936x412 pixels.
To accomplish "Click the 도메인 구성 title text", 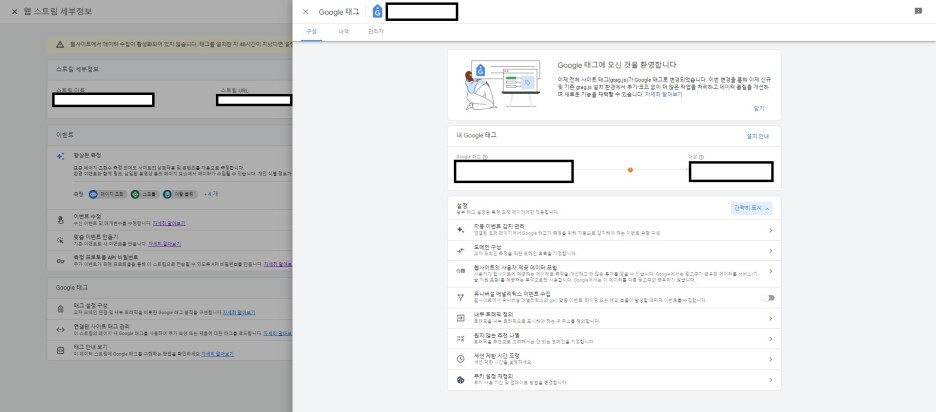I will [x=487, y=247].
